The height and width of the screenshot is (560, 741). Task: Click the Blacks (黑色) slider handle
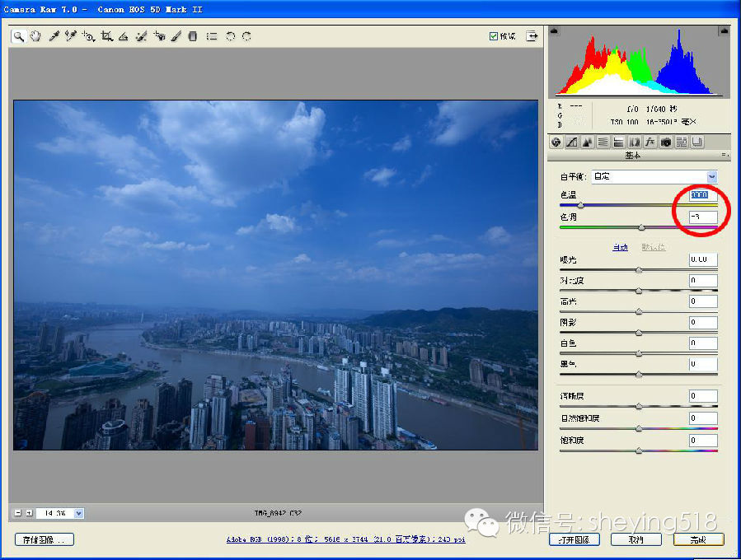click(639, 375)
